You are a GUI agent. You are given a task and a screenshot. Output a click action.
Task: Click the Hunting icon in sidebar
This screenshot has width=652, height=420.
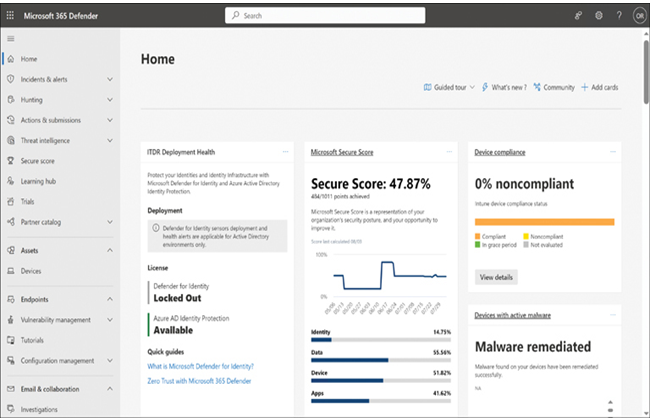11,99
